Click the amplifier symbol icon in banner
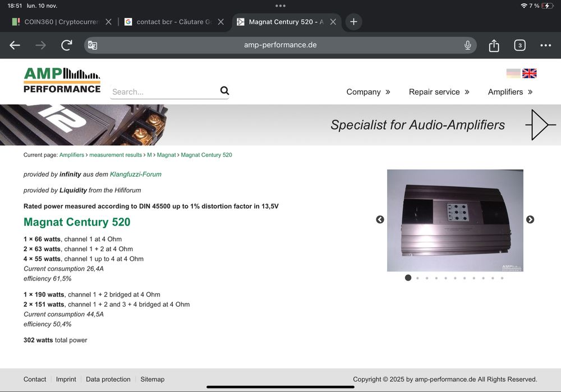The height and width of the screenshot is (392, 561). pos(541,125)
